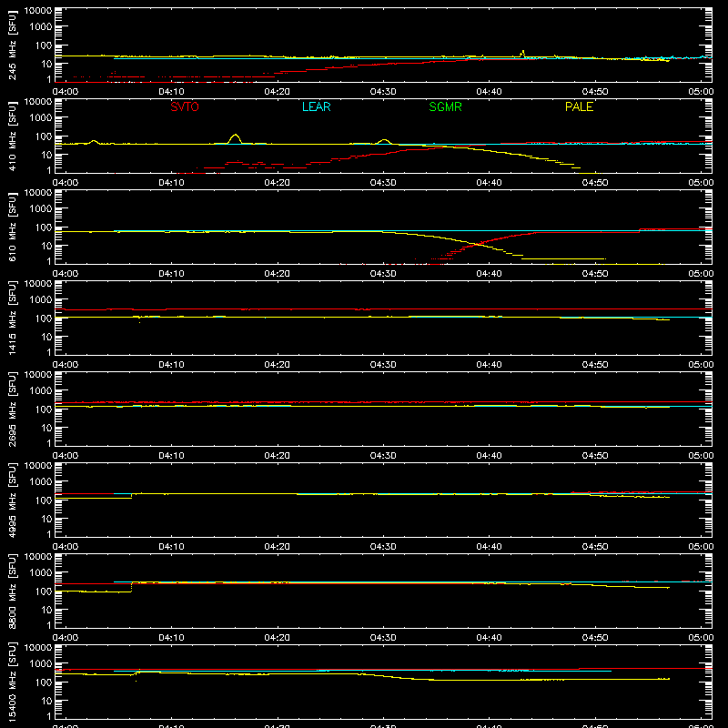Click the 04:20 tick under the 8800 MHz panel
The image size is (728, 728).
click(x=278, y=638)
